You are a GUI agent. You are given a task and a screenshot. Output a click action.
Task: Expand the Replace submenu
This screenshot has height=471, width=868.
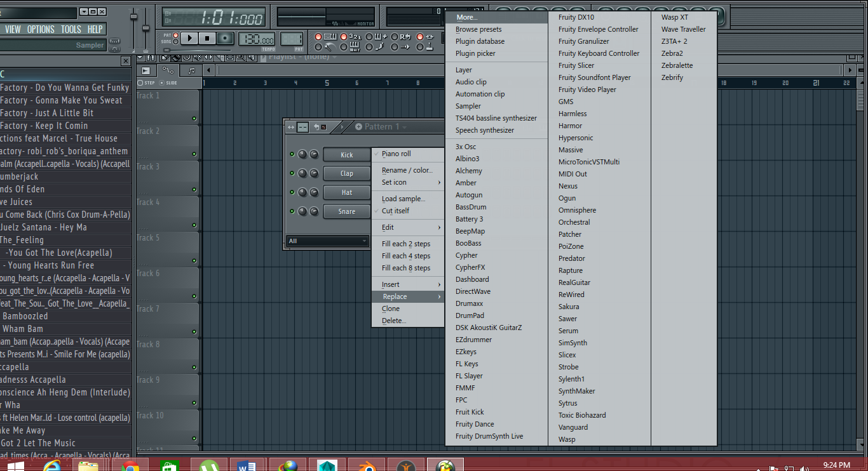pos(408,296)
